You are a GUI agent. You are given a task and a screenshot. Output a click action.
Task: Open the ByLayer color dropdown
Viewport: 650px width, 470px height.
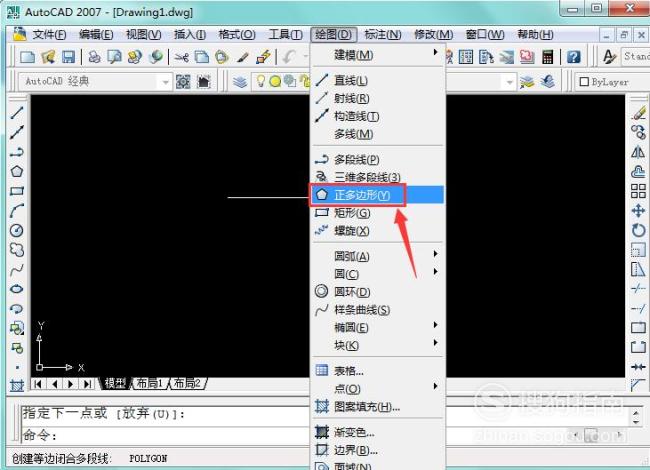[x=611, y=82]
